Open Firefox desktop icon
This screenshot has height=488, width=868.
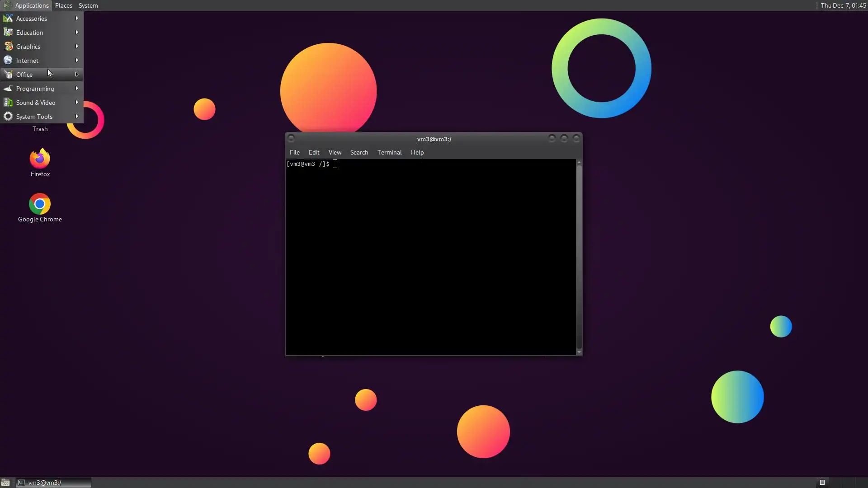click(x=40, y=159)
